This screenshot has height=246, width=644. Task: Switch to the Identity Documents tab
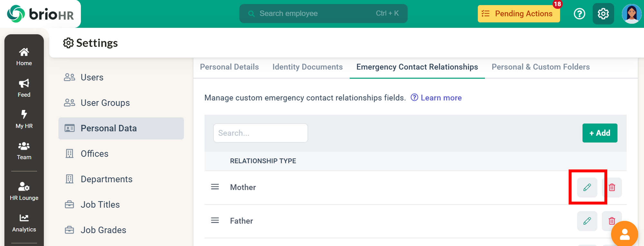click(x=307, y=67)
